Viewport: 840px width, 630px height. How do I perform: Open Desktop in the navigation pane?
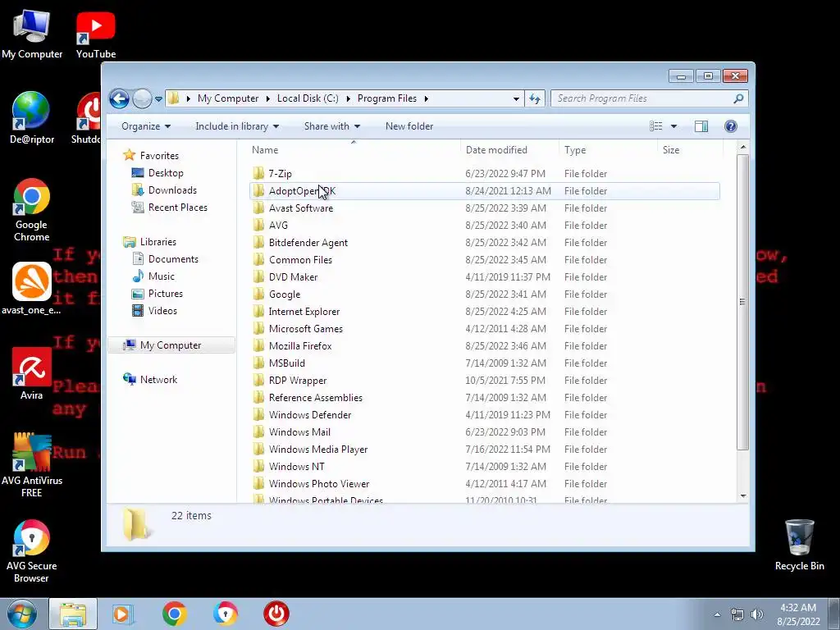166,173
